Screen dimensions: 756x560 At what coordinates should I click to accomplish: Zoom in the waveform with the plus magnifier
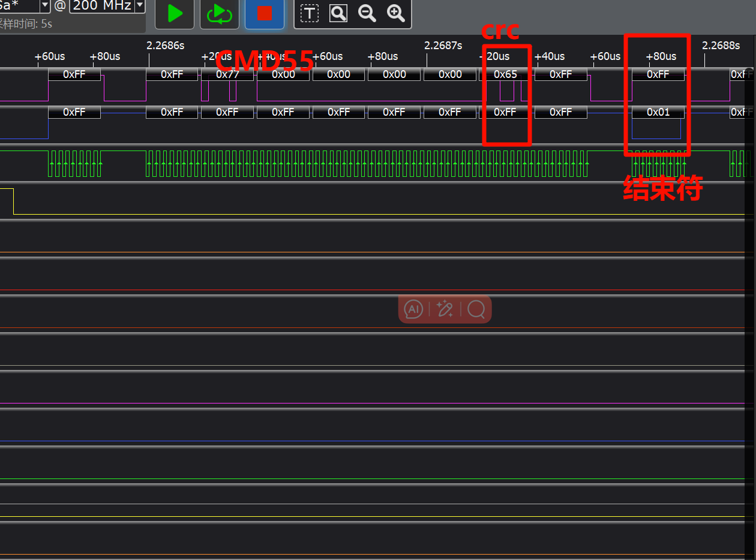[395, 14]
